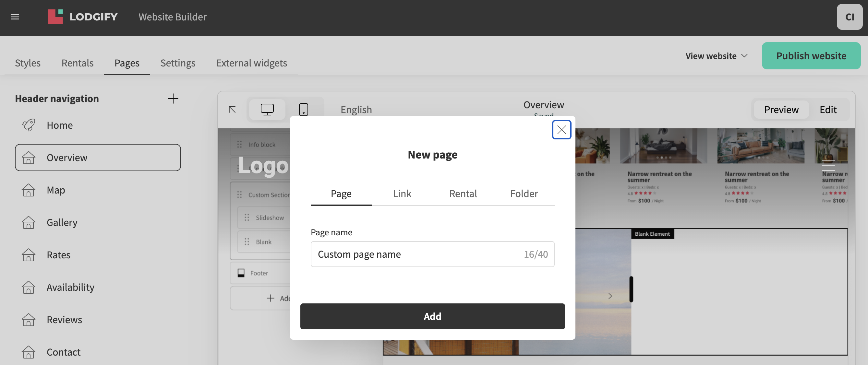
Task: Select the Link tab in New page dialog
Action: click(x=402, y=194)
